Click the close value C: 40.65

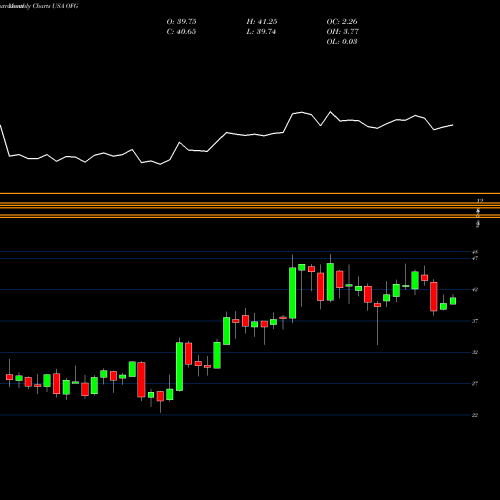tap(181, 32)
